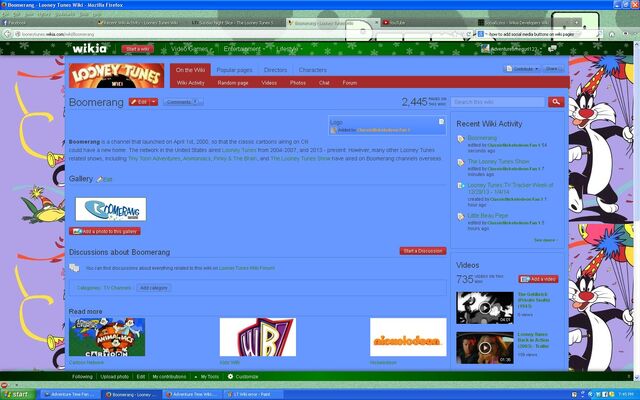Open Chat from the subnav
Screen dimensions: 640x400
click(x=324, y=83)
